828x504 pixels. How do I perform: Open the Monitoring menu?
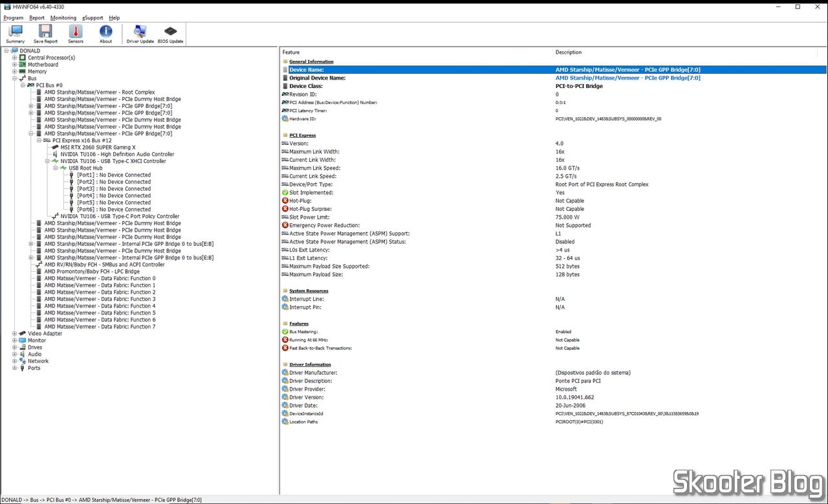[63, 17]
